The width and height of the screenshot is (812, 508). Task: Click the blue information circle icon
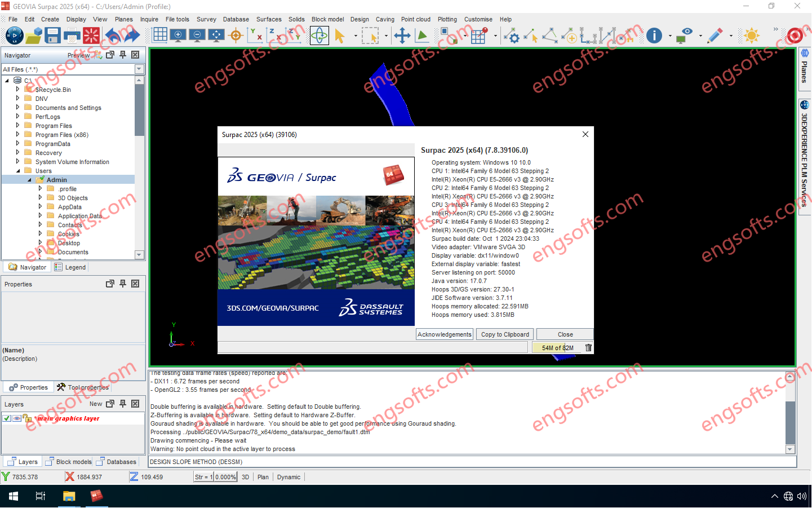pyautogui.click(x=654, y=36)
